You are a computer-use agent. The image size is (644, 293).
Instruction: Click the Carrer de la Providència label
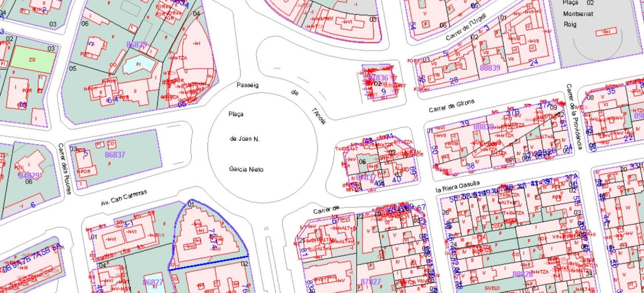coord(574,117)
